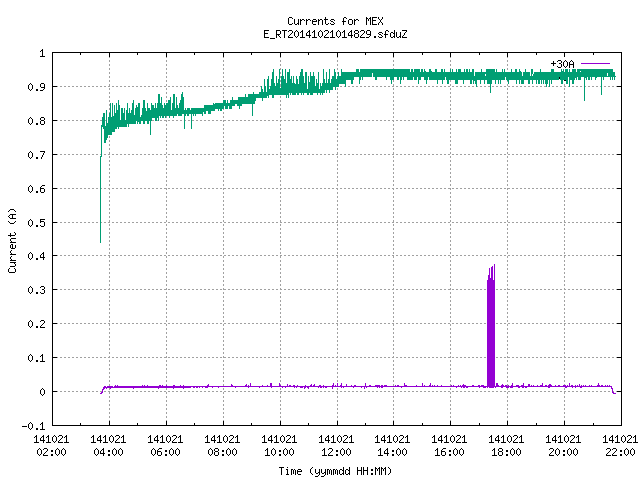This screenshot has width=640, height=480.
Task: Click the chart title "Currents for MEX"
Action: pyautogui.click(x=335, y=21)
